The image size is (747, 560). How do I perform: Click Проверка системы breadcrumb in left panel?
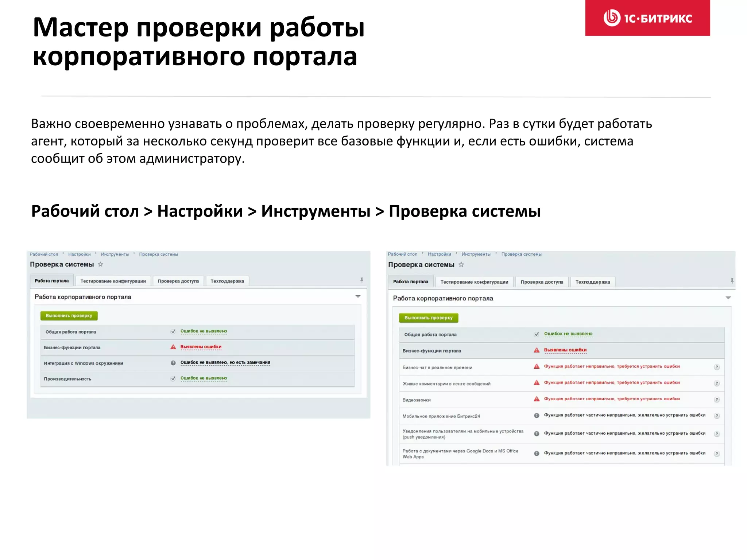coord(159,254)
